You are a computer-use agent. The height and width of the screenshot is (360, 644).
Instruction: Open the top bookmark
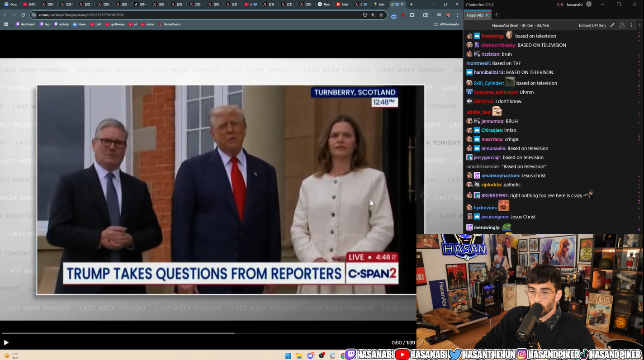coord(45,24)
